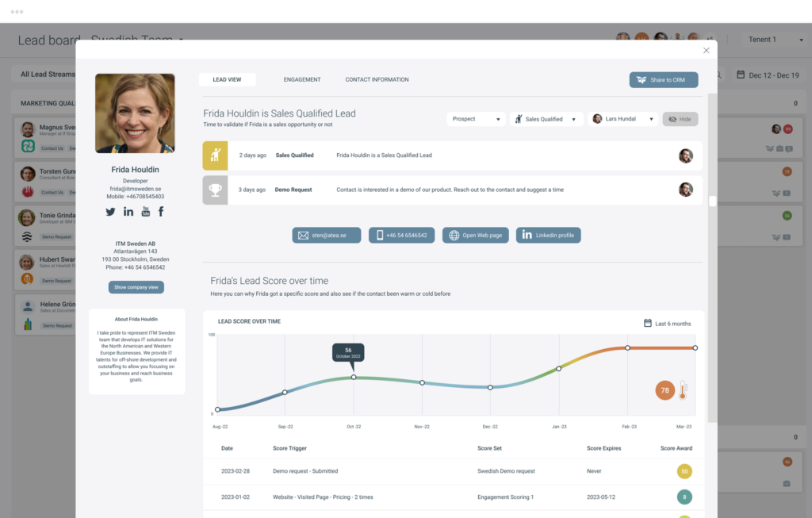Click the thermometer icon next to score 78
The height and width of the screenshot is (518, 812).
[x=683, y=390]
